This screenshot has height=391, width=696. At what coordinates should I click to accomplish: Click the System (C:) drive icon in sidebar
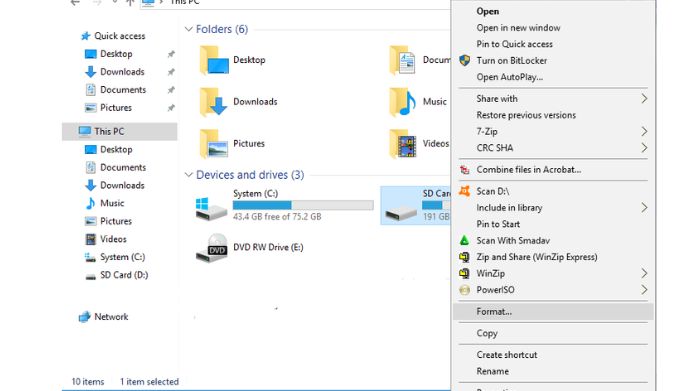91,257
